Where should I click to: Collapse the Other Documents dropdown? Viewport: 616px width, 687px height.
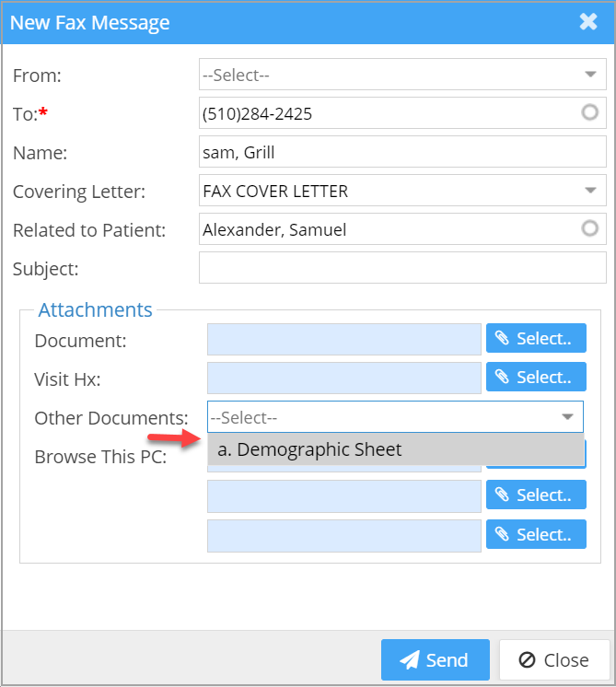click(x=568, y=417)
